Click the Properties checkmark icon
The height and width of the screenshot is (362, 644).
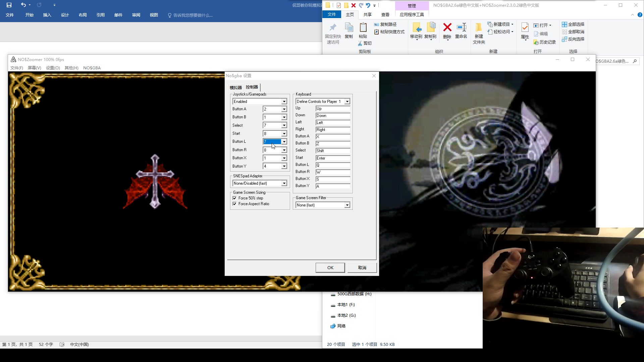click(525, 27)
